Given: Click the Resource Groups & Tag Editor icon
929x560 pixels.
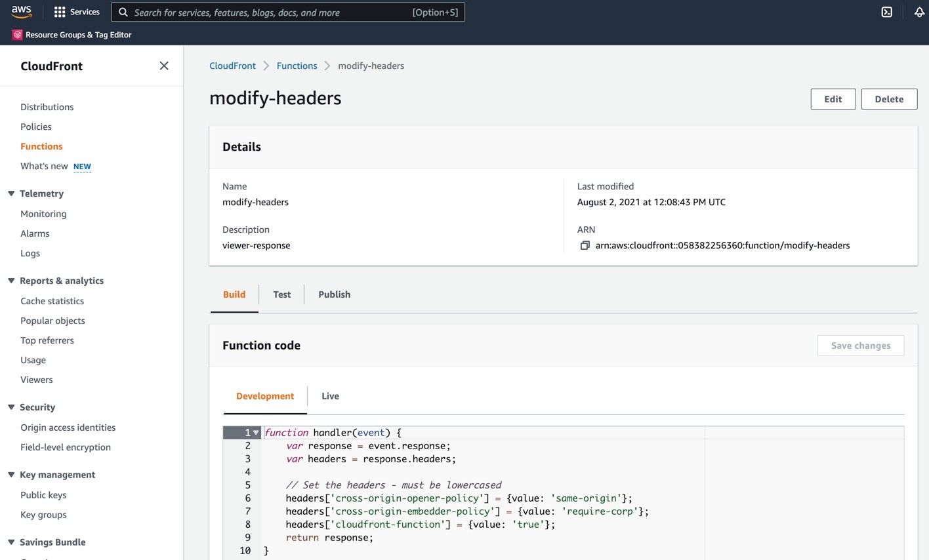Looking at the screenshot, I should [x=17, y=35].
